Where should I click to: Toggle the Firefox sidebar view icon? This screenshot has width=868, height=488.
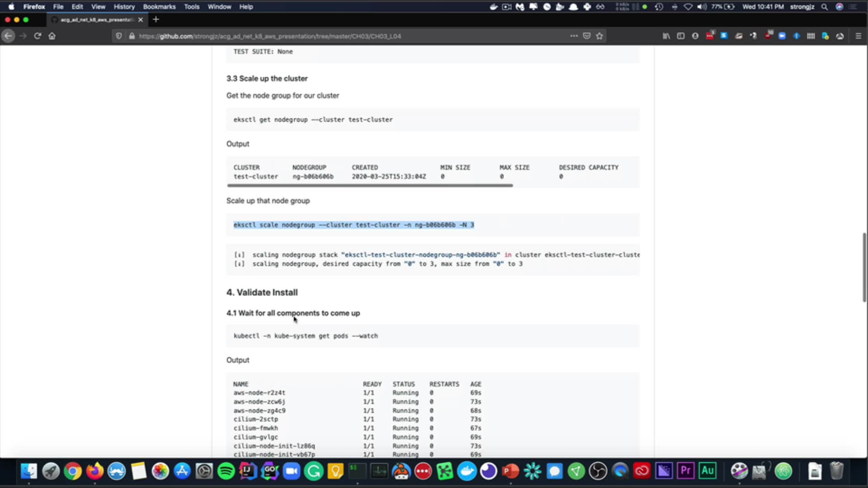coord(680,36)
